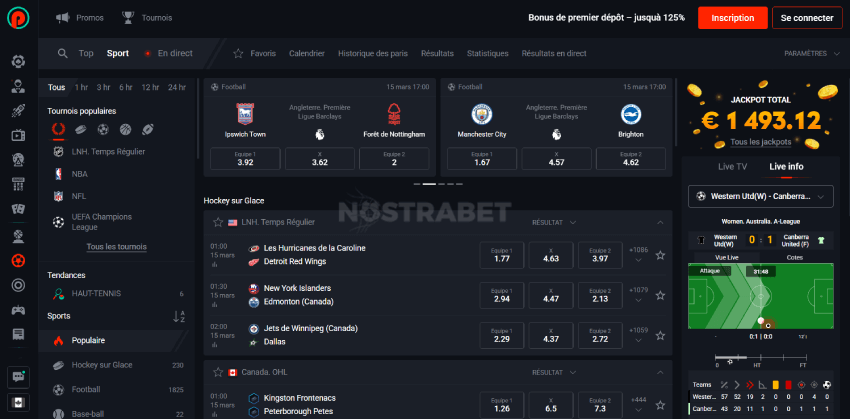The width and height of the screenshot is (850, 419).
Task: Switch to the Top tab
Action: 86,53
